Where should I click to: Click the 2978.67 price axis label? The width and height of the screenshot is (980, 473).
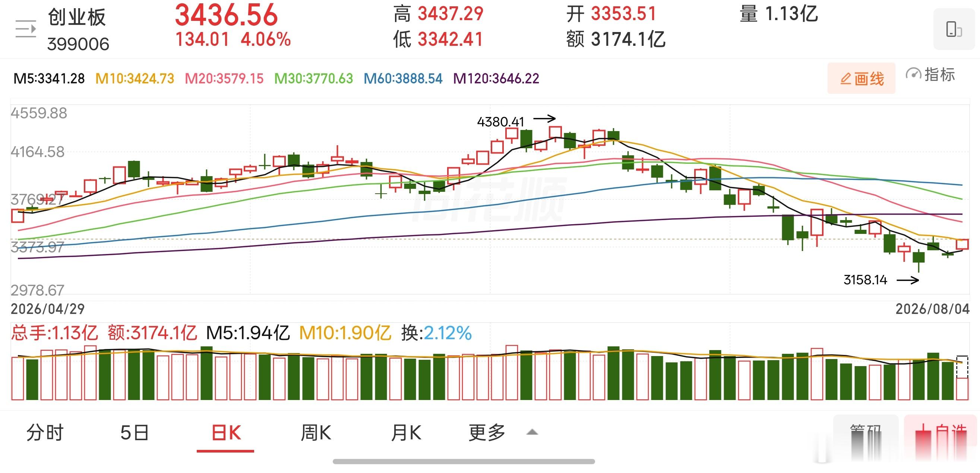coord(37,291)
